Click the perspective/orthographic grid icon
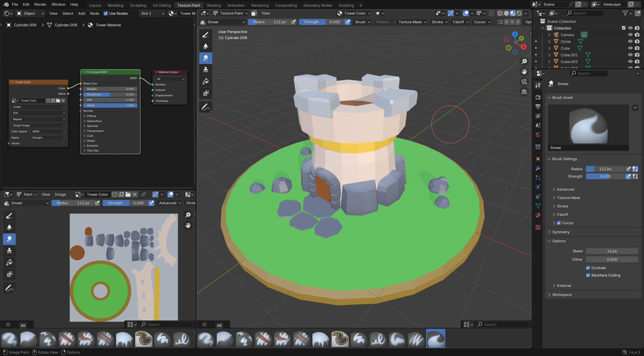This screenshot has height=356, width=644. pyautogui.click(x=524, y=92)
